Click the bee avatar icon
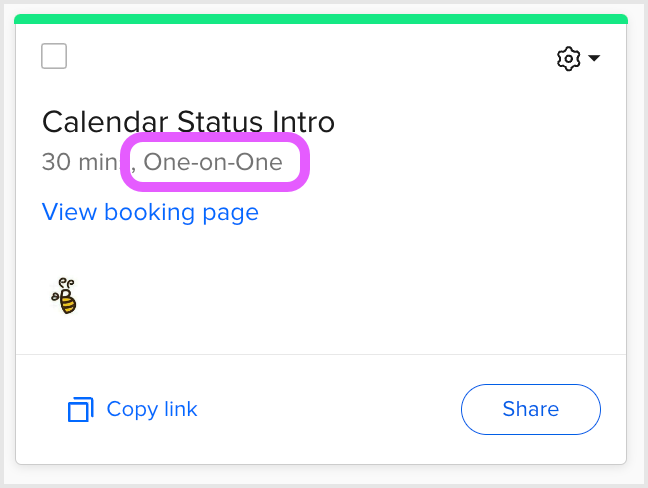 64,296
